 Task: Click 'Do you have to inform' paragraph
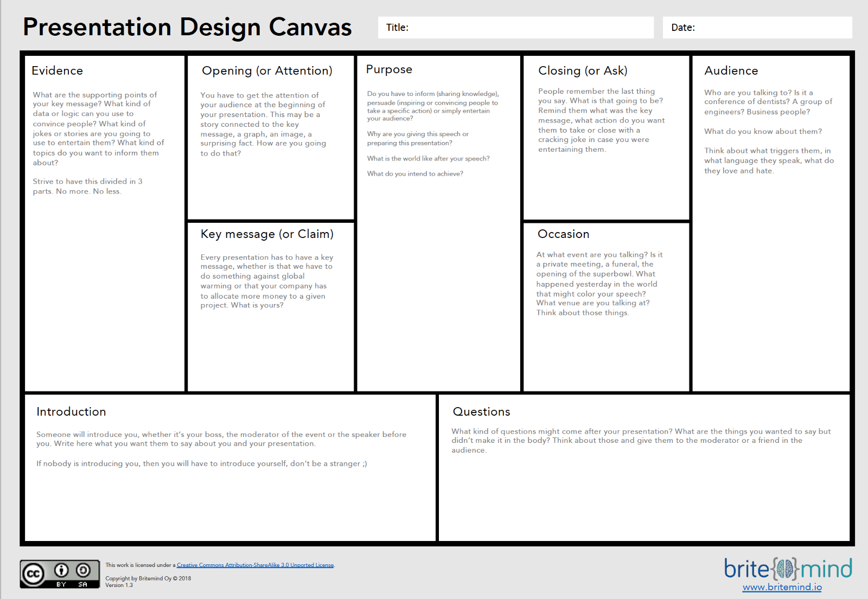tap(433, 106)
